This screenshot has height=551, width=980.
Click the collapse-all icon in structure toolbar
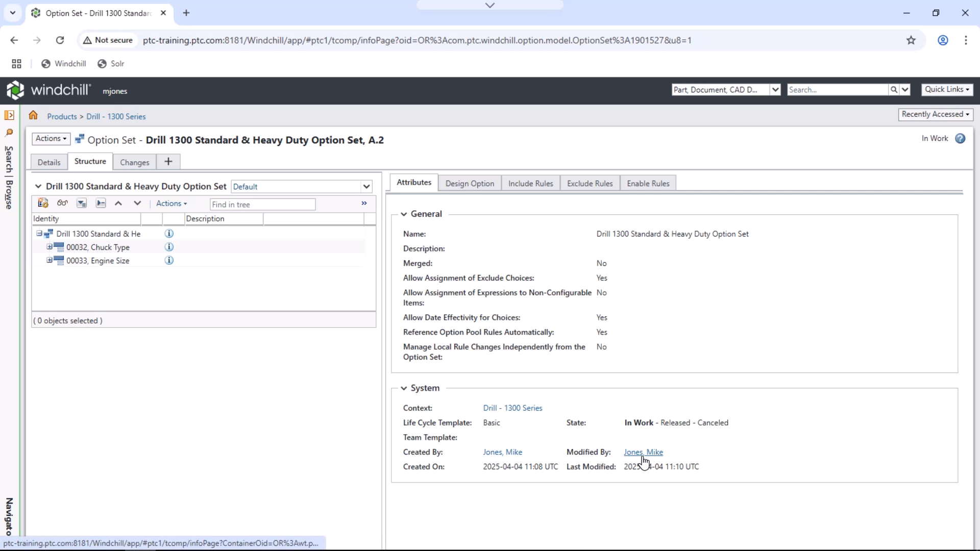(101, 203)
